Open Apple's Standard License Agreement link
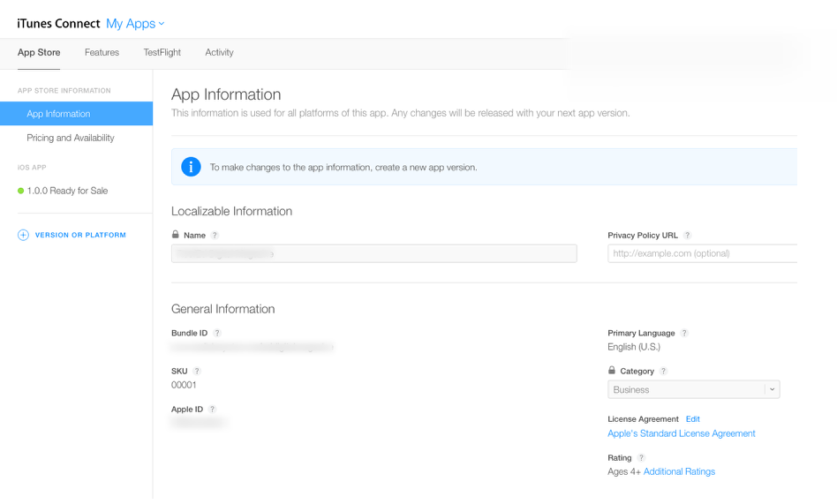 point(682,433)
